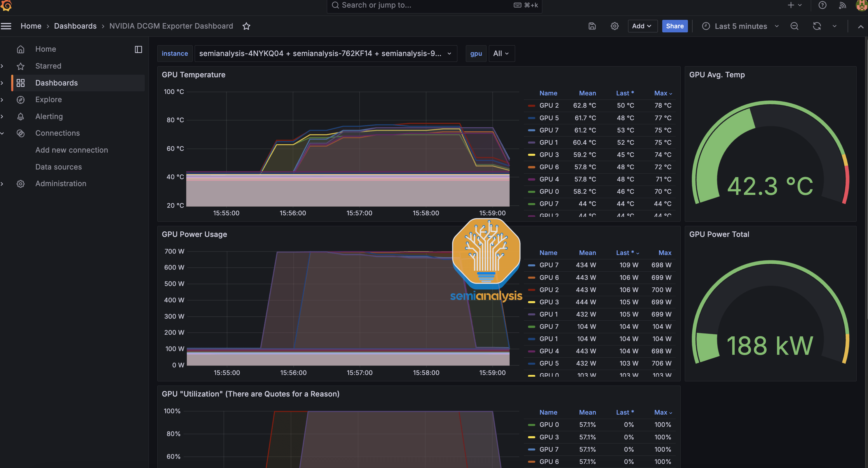
Task: Open the news feed RSS icon
Action: tap(842, 5)
